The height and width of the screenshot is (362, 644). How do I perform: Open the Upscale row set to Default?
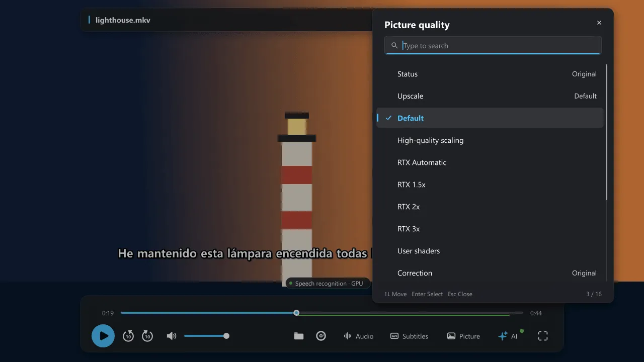tap(490, 96)
